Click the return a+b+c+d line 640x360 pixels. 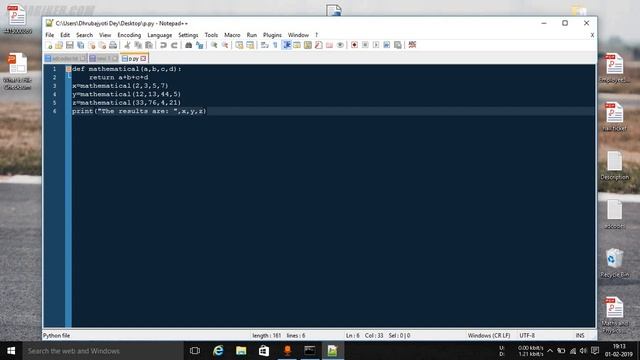click(x=119, y=77)
